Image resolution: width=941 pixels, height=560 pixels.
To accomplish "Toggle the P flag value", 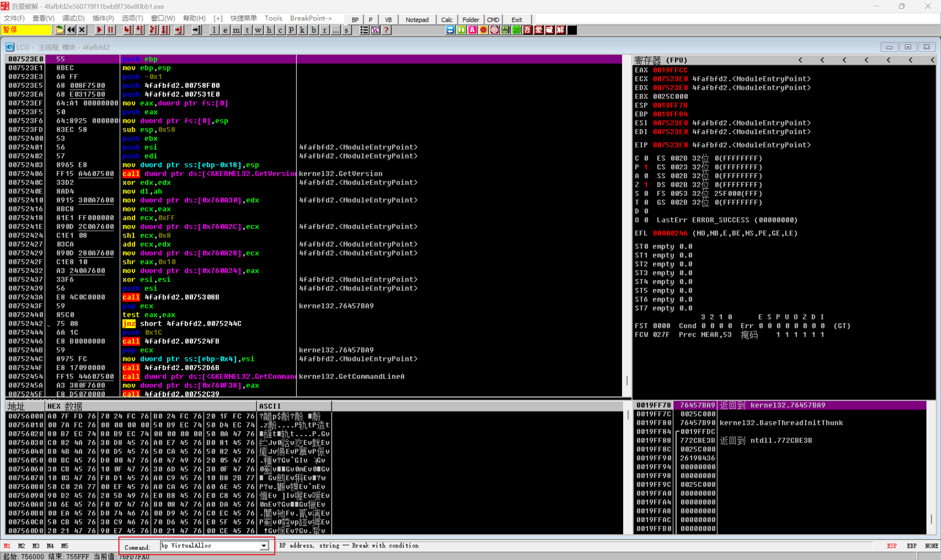I will pyautogui.click(x=646, y=167).
